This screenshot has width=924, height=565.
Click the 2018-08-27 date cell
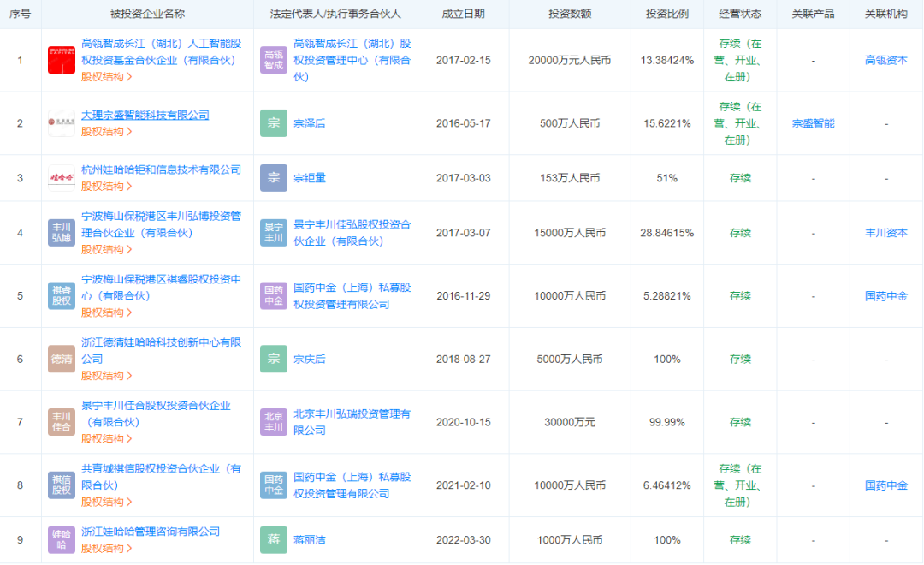463,360
